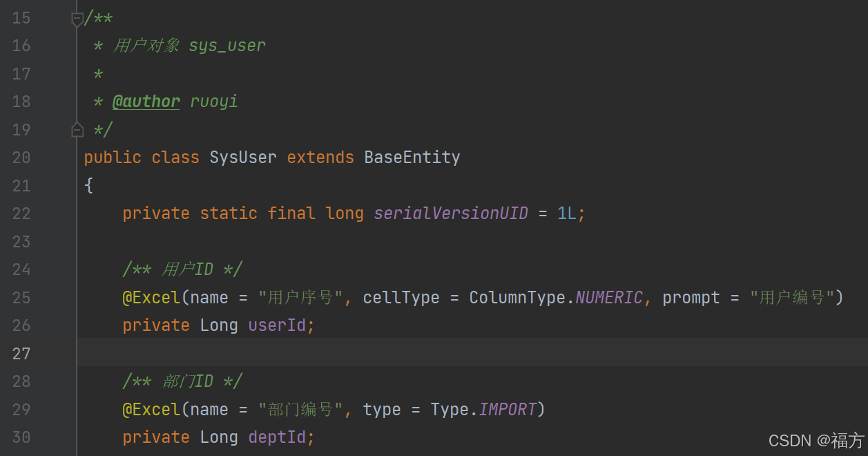Click line number 27 in the gutter
Image resolution: width=868 pixels, height=456 pixels.
pos(21,353)
